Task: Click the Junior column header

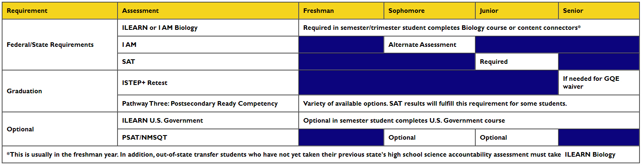Action: coord(517,11)
